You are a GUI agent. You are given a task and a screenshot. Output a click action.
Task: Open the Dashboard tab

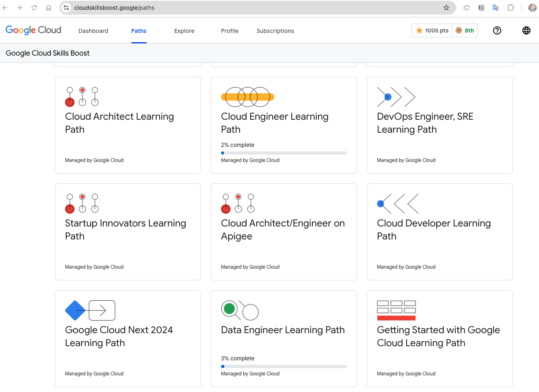[93, 31]
